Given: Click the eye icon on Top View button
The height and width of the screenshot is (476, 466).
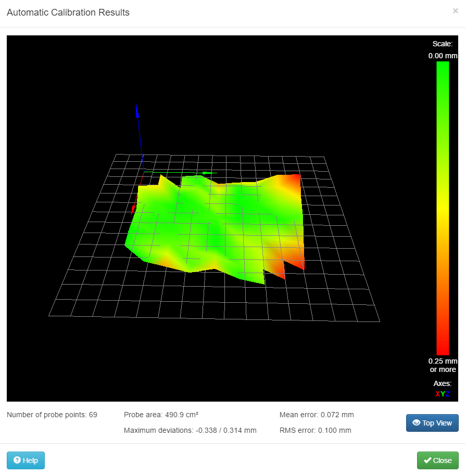Looking at the screenshot, I should 416,423.
